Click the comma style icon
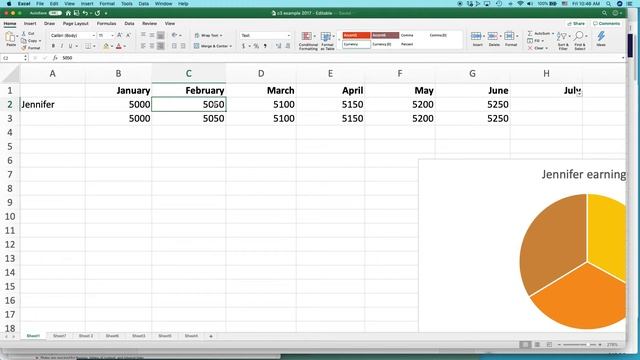This screenshot has width=640, height=360. click(x=265, y=46)
